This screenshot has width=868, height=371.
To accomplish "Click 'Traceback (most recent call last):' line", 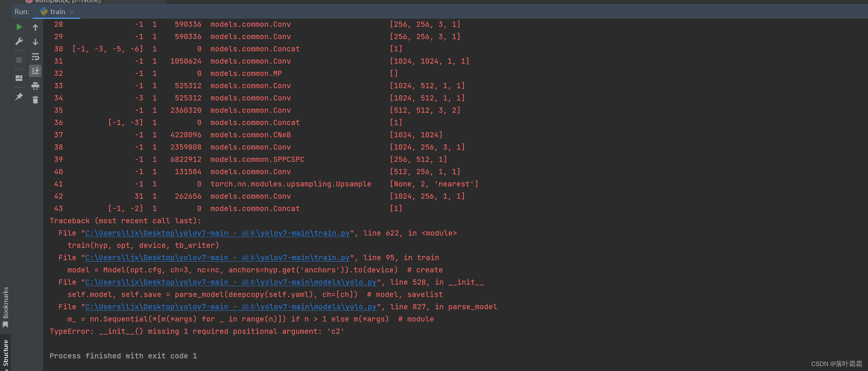I will click(126, 221).
